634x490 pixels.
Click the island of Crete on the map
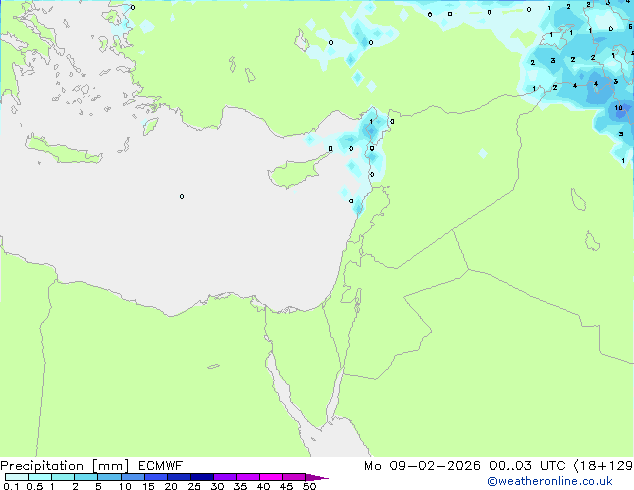tap(64, 150)
